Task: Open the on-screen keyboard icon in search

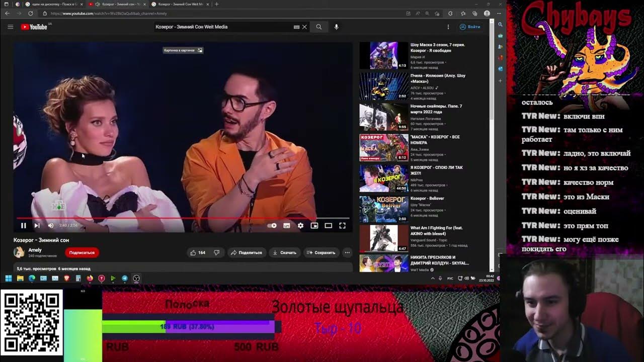Action: coord(297,27)
